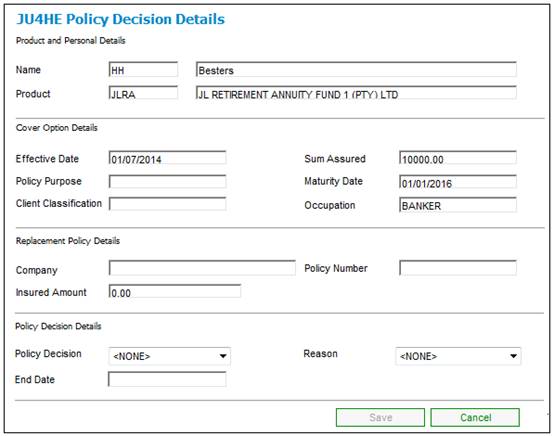
Task: Focus the Client Classification field
Action: click(x=167, y=204)
